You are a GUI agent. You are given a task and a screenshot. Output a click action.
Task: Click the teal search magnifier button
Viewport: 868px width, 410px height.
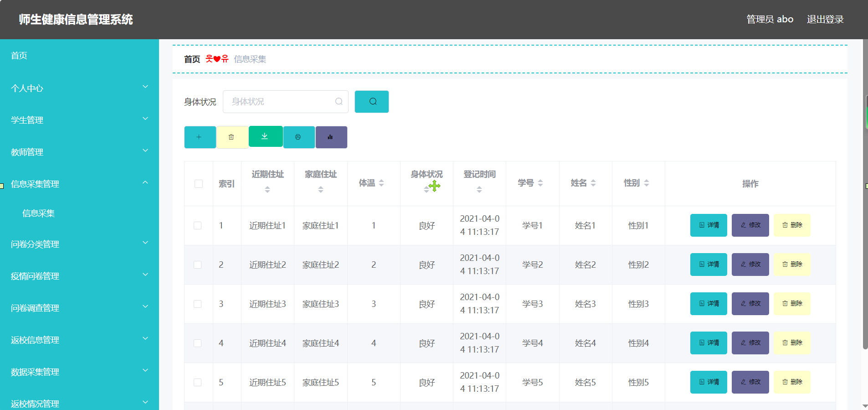coord(372,102)
